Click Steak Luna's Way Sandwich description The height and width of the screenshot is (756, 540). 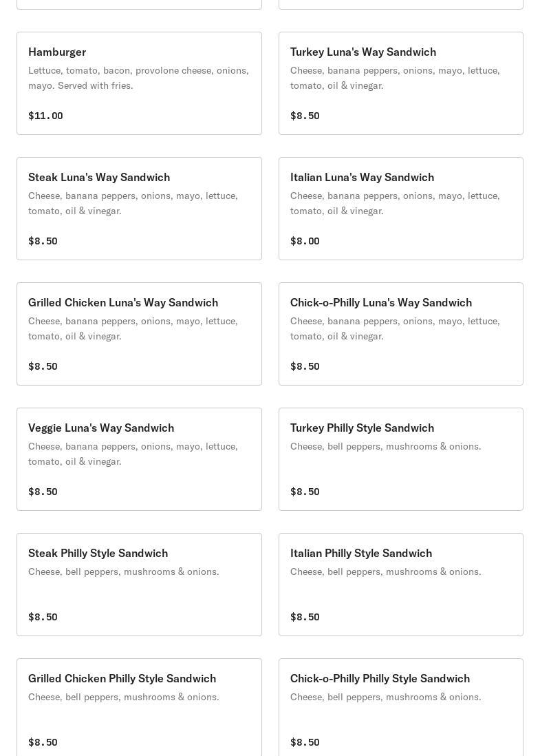133,203
